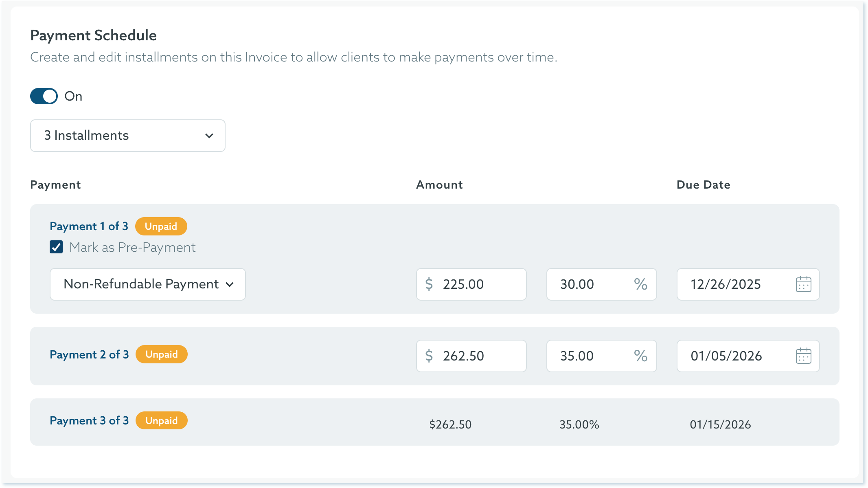Image resolution: width=868 pixels, height=488 pixels.
Task: Click percent symbol in 30.00 field
Action: (x=640, y=284)
